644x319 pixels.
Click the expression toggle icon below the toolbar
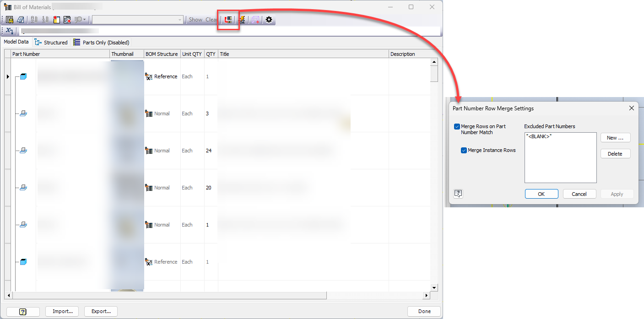point(9,31)
